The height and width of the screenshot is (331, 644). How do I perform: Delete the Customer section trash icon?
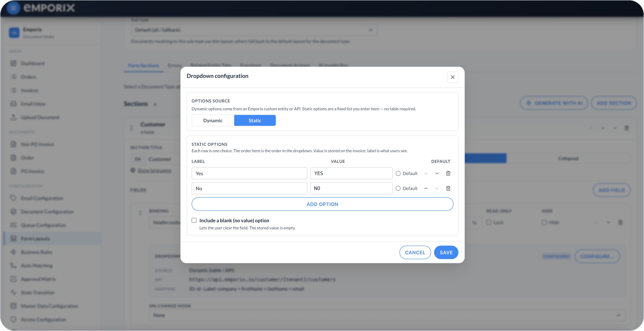point(626,128)
